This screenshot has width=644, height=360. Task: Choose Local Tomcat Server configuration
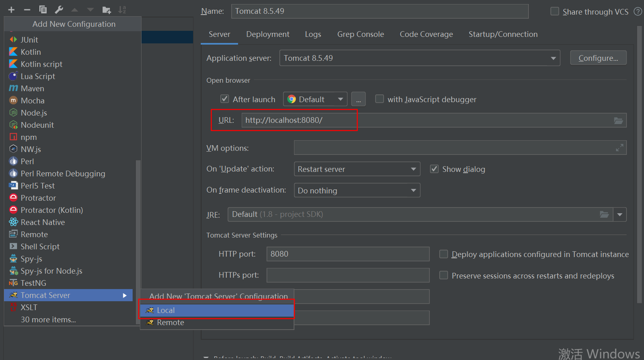click(x=217, y=310)
